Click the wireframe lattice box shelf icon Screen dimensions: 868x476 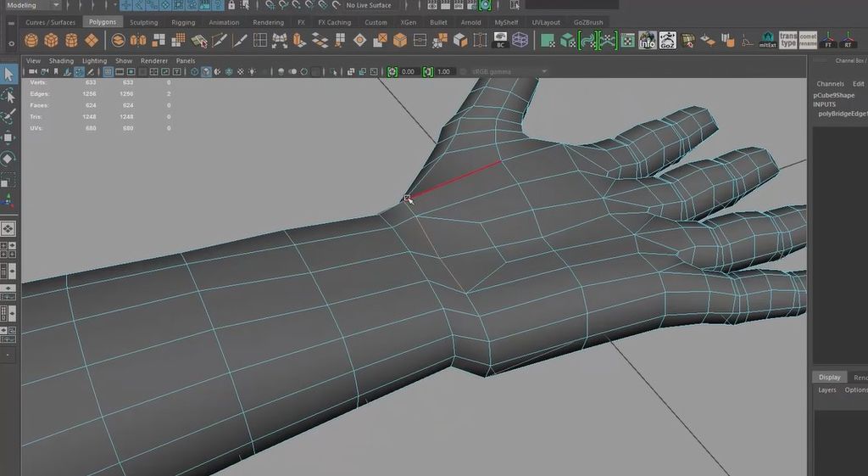[x=520, y=41]
